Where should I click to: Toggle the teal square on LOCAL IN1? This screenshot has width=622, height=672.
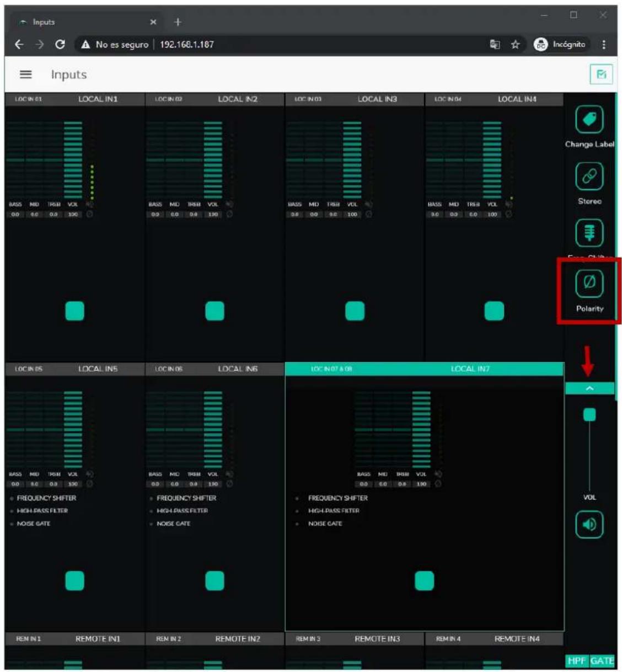75,311
